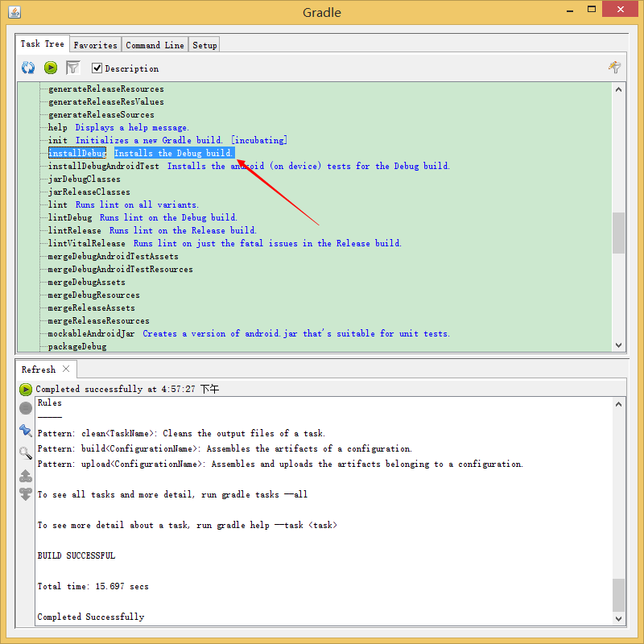
Task: Click the gray stop execution icon
Action: (26, 408)
